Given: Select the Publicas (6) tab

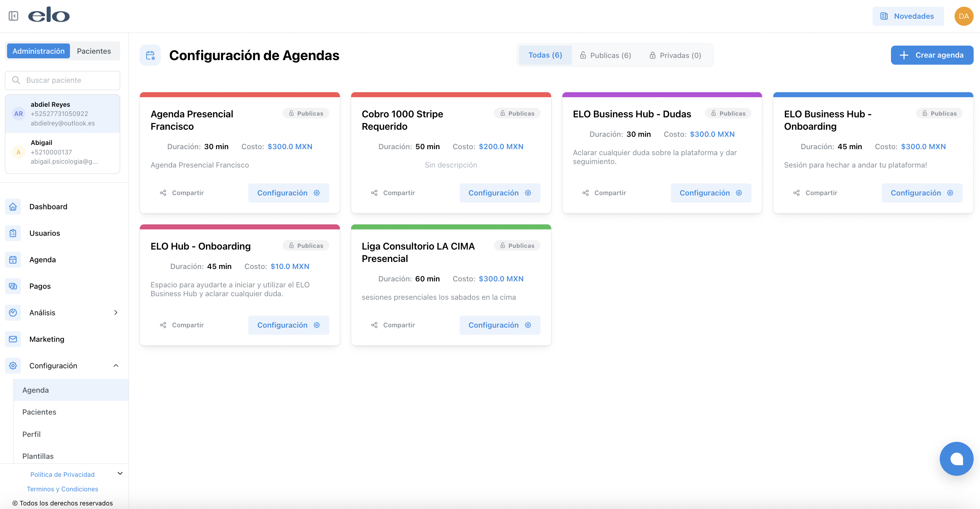Looking at the screenshot, I should coord(605,55).
